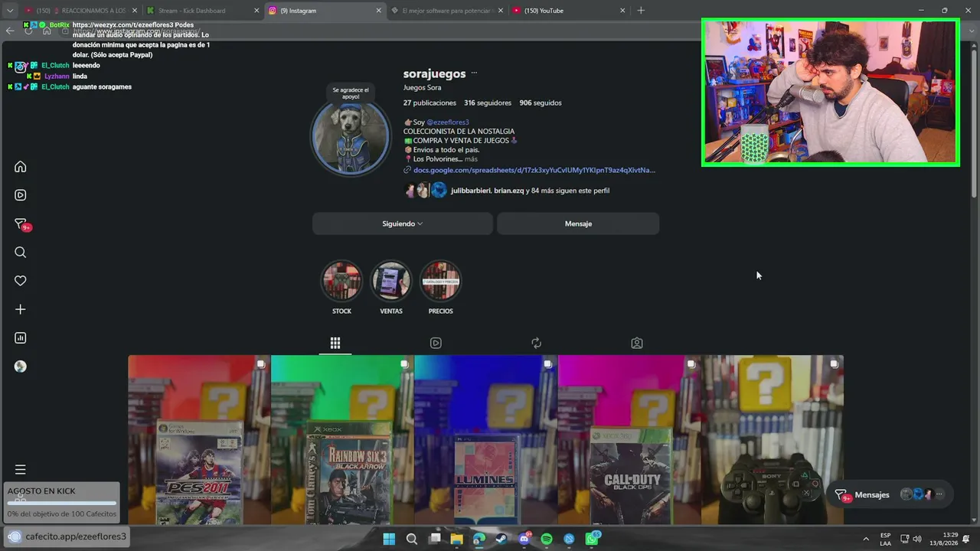The width and height of the screenshot is (980, 551).
Task: Open File Explorer from the taskbar
Action: (457, 539)
